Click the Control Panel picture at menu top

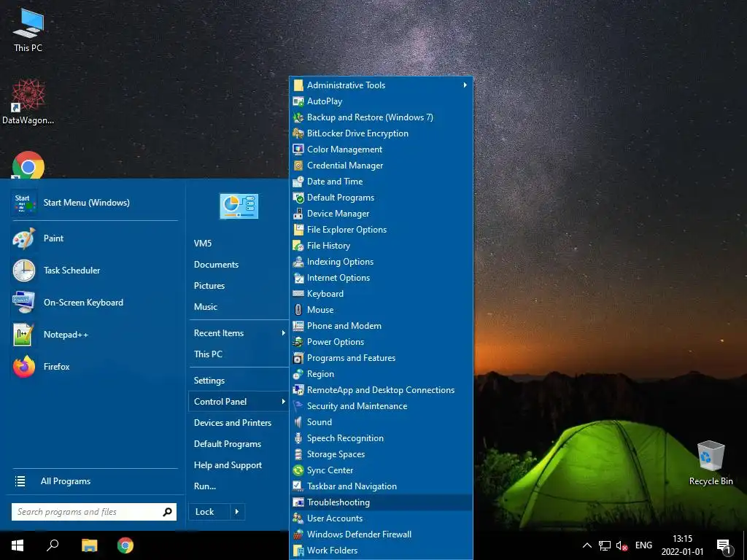pos(239,206)
